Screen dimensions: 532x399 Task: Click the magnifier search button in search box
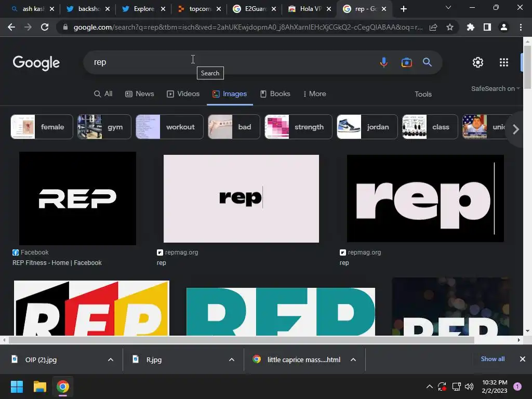click(x=427, y=62)
